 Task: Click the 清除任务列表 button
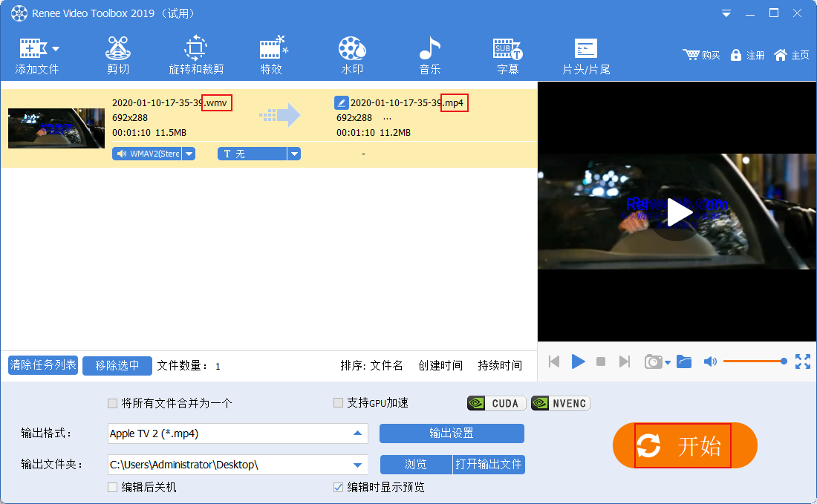pyautogui.click(x=43, y=365)
